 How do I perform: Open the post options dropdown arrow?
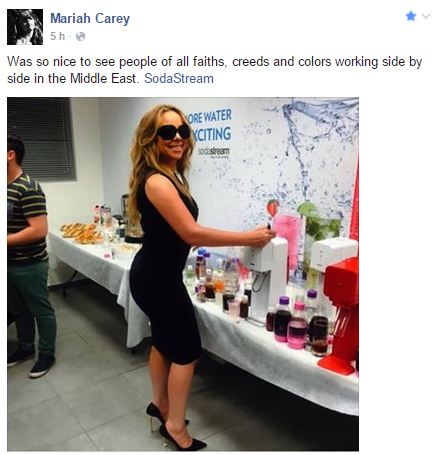tap(426, 16)
